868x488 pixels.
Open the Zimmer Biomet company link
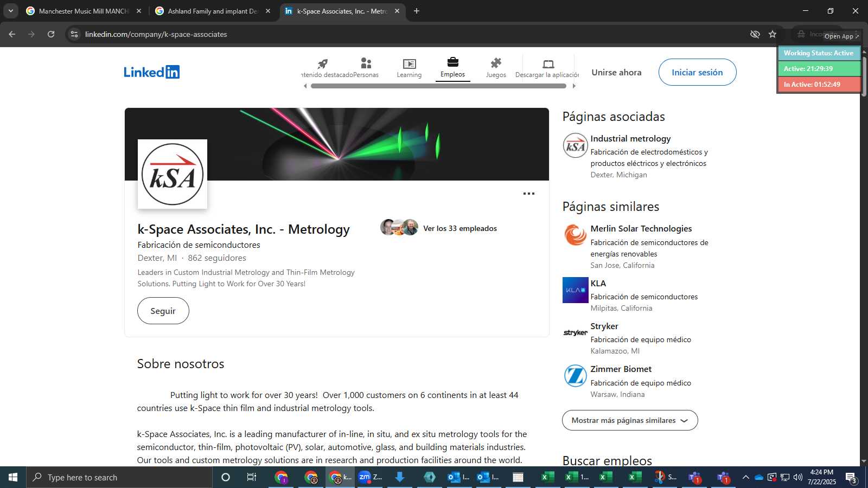(621, 369)
